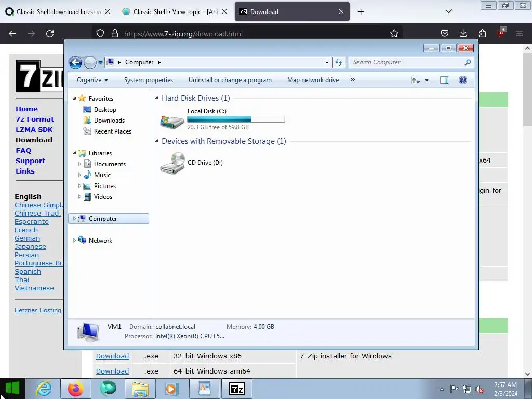532x399 pixels.
Task: Click the Explorer back arrow button
Action: 75,62
